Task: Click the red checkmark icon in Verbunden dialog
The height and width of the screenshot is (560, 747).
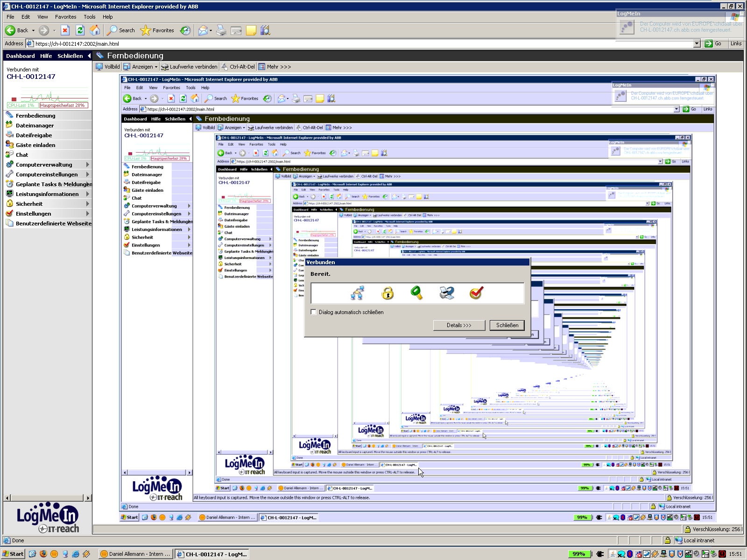Action: [x=476, y=293]
